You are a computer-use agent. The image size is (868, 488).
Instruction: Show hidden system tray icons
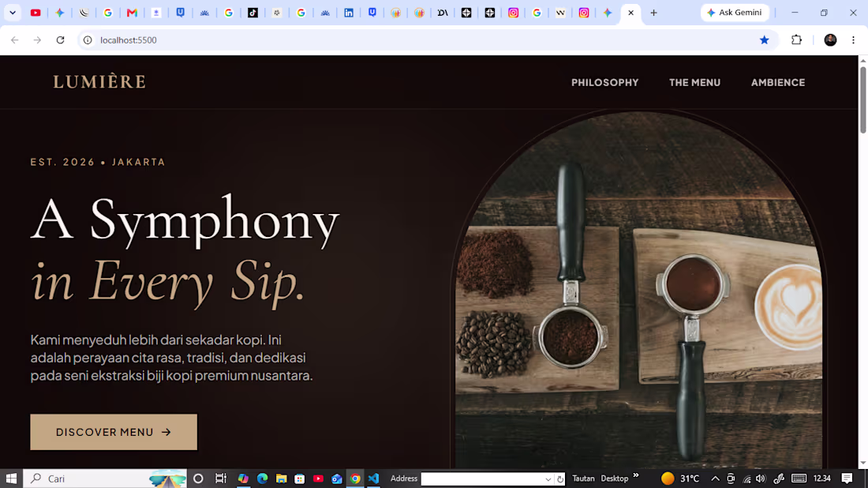click(x=715, y=479)
